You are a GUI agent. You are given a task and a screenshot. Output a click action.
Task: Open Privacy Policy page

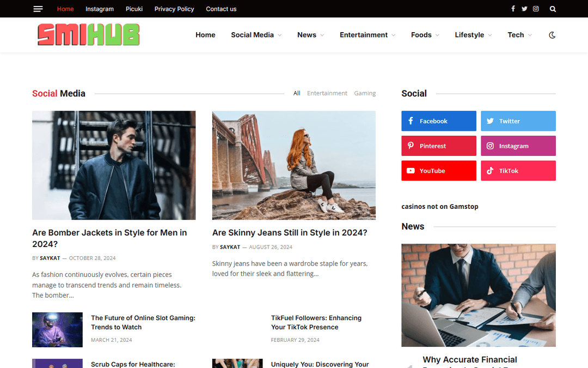pyautogui.click(x=174, y=9)
